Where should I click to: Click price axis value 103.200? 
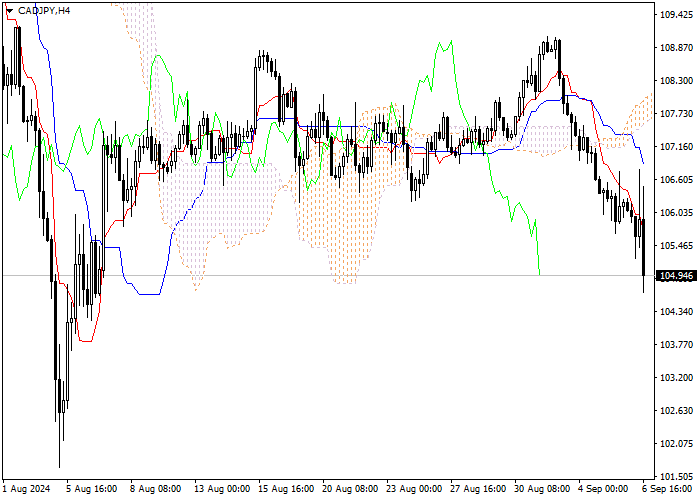pos(676,378)
